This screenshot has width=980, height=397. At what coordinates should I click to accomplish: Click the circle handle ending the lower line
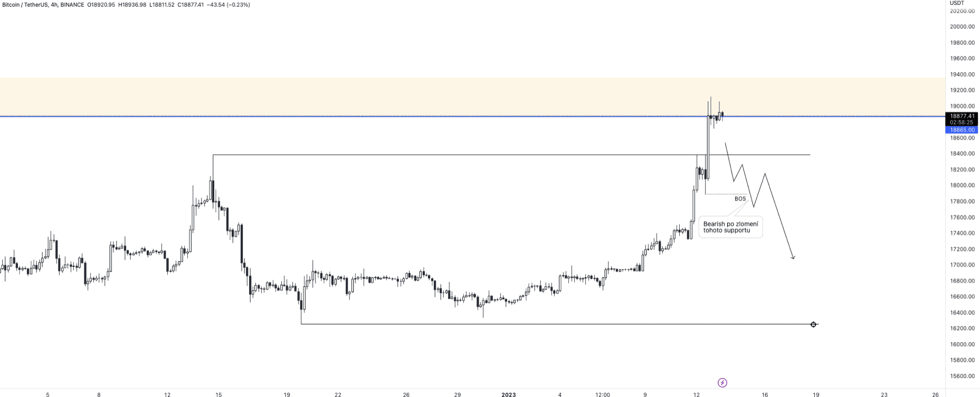(813, 324)
